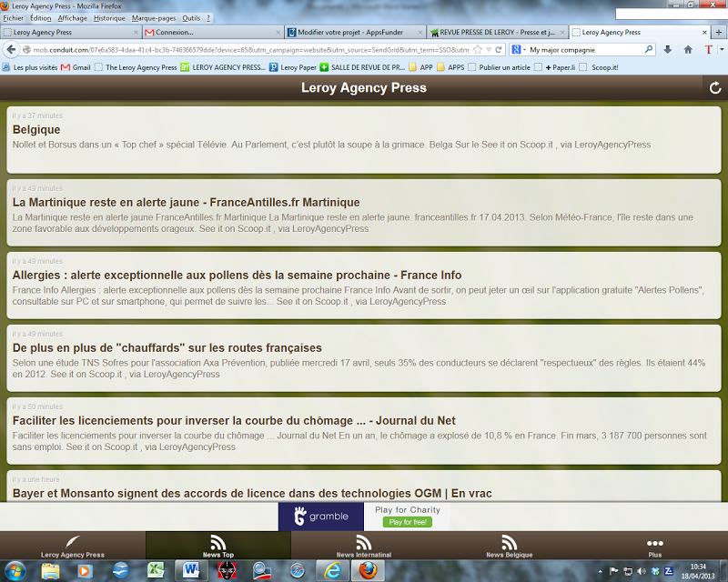Open the Publier un article bookmark

coord(499,67)
